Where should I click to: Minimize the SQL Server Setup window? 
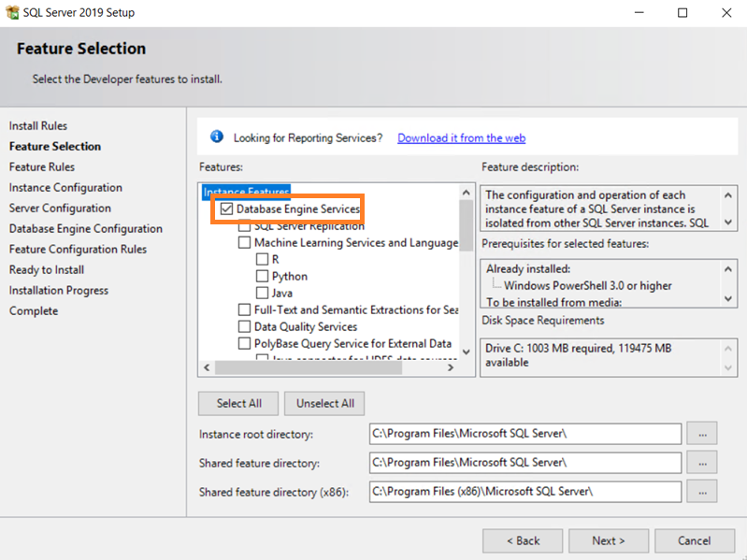coord(639,12)
